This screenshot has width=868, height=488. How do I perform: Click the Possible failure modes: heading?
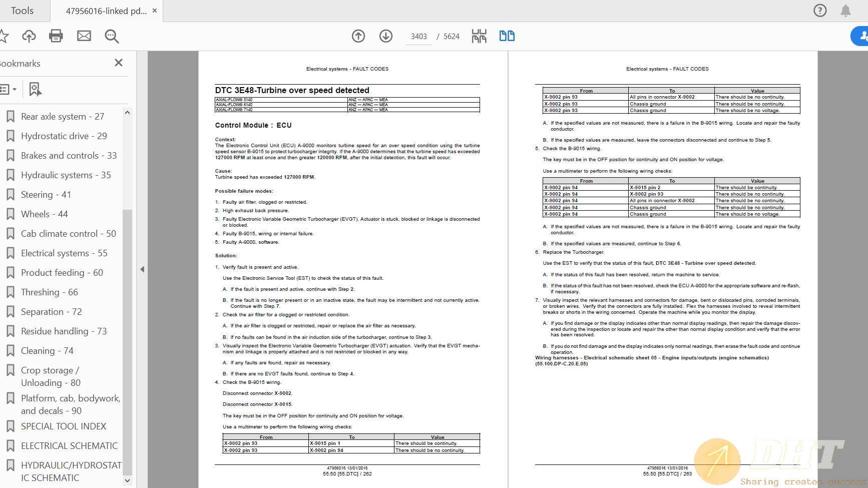(244, 191)
